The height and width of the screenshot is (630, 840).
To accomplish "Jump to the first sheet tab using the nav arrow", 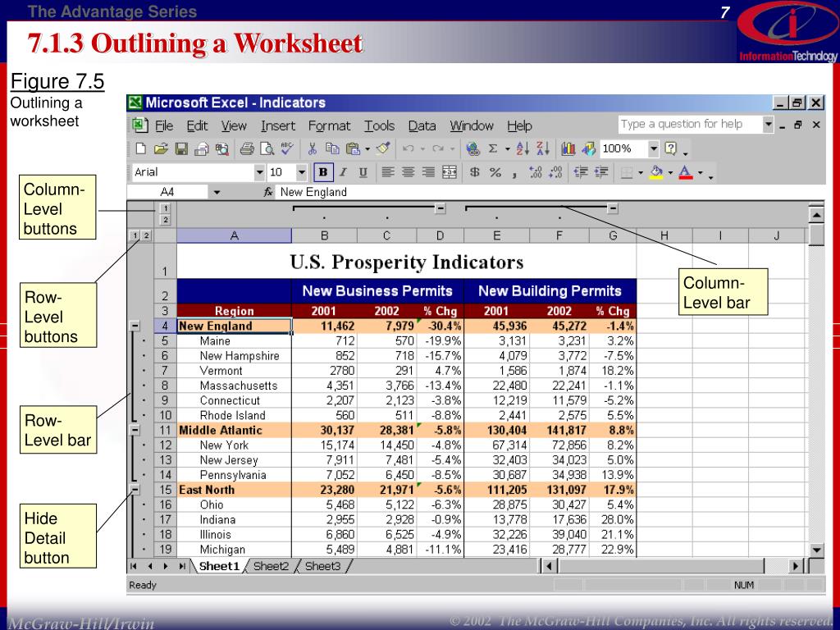I will coord(134,566).
